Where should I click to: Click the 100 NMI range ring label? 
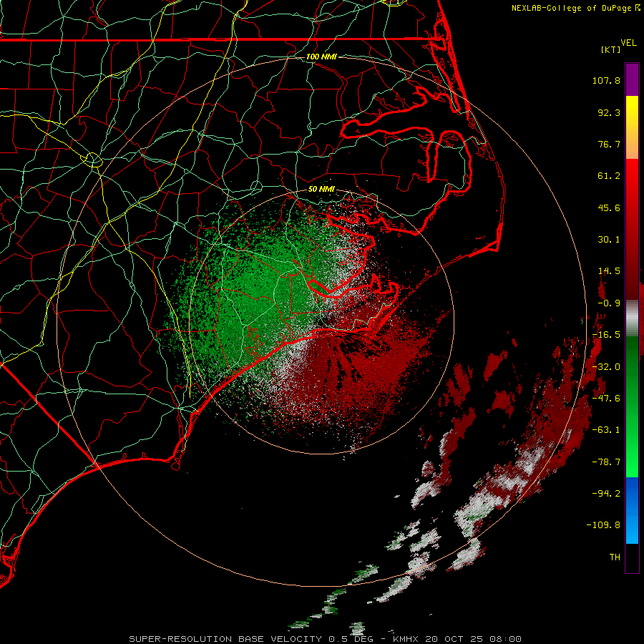pyautogui.click(x=321, y=57)
